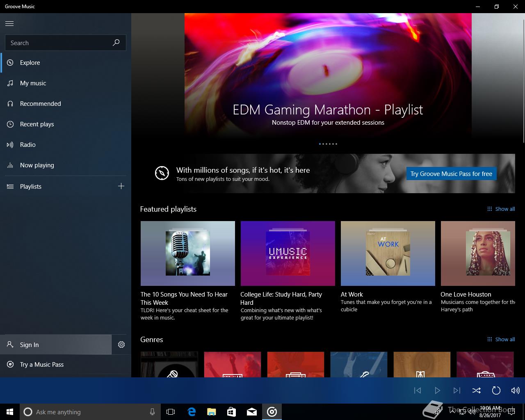Skip to previous track

click(418, 390)
